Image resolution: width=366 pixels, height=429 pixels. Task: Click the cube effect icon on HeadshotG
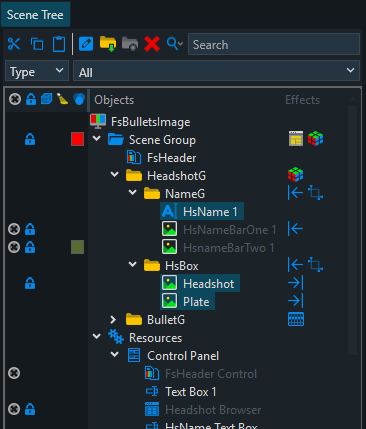coord(295,175)
